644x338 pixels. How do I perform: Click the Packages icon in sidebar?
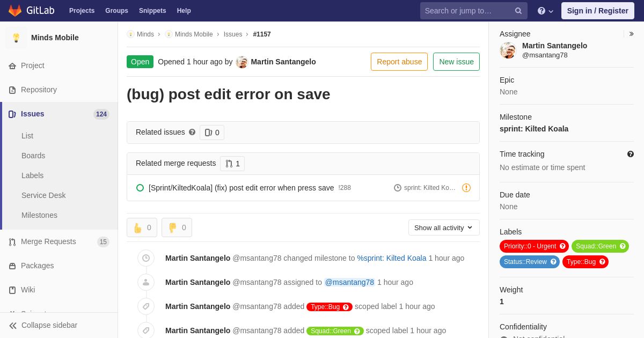point(12,266)
